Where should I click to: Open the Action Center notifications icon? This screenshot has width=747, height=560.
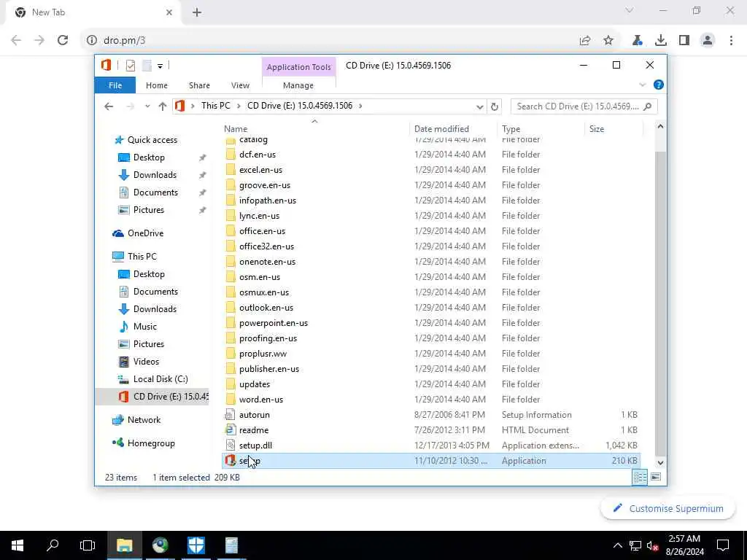click(x=723, y=545)
